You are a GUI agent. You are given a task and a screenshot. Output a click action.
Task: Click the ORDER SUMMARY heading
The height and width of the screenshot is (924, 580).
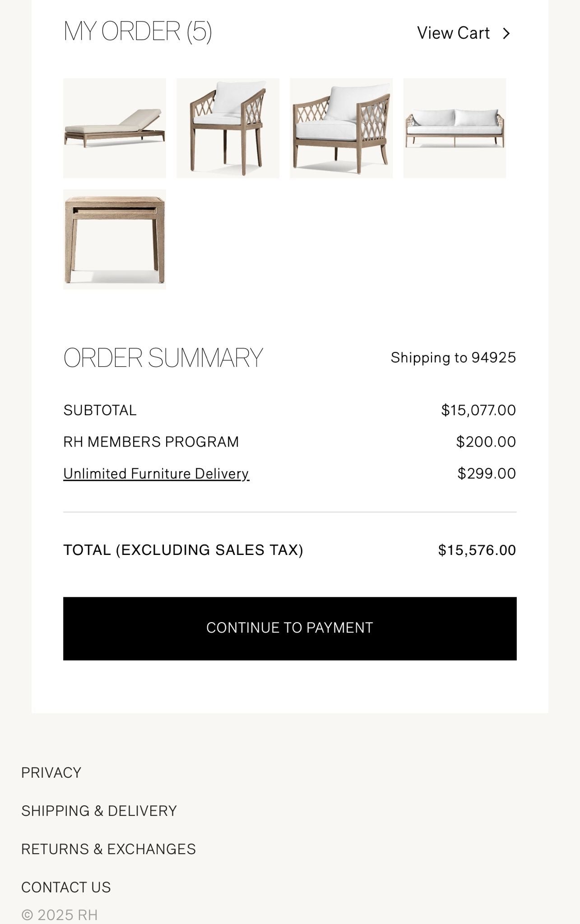click(163, 357)
